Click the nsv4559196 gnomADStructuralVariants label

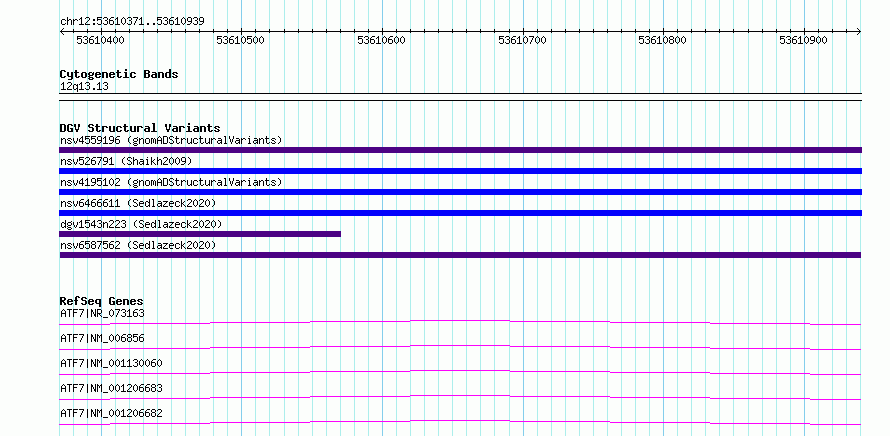(x=171, y=140)
